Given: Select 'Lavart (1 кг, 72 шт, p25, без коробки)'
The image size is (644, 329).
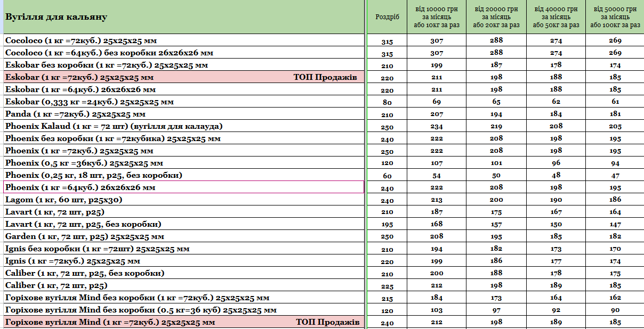Looking at the screenshot, I should 183,224.
